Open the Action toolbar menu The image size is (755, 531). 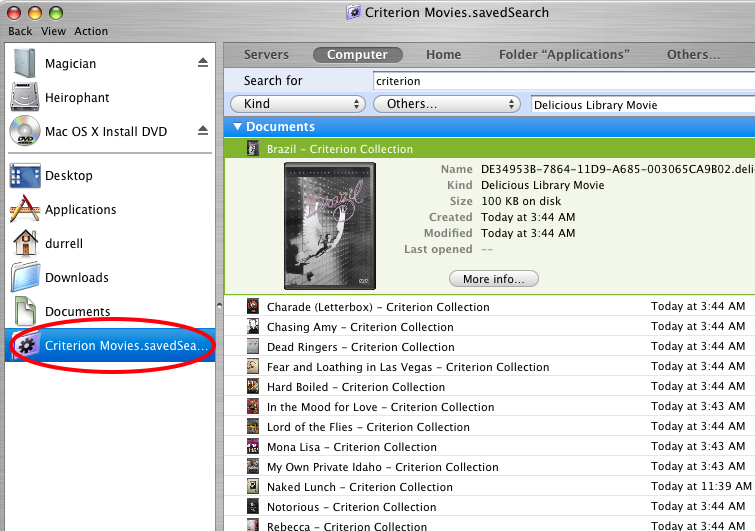[91, 31]
